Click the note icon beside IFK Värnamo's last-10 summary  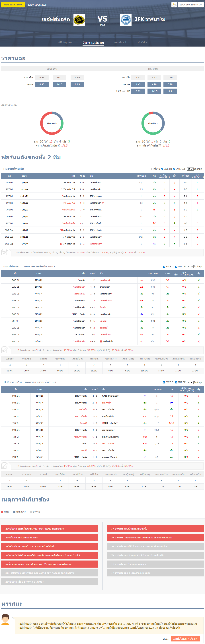[x=4, y=466]
